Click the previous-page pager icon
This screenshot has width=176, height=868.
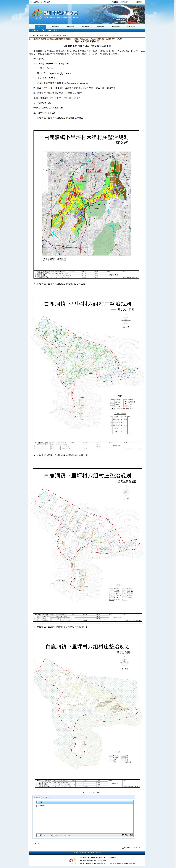pyautogui.click(x=48, y=835)
